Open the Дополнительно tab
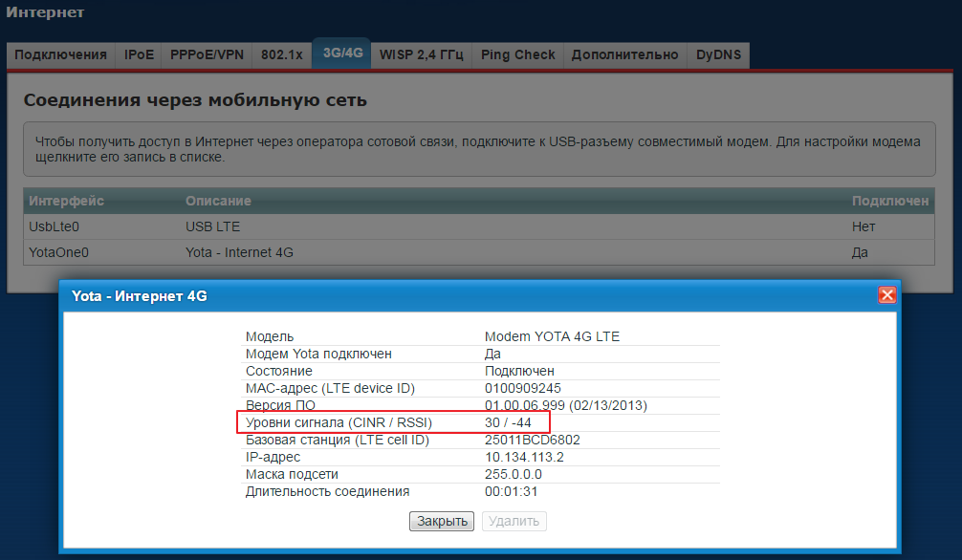Screen dimensions: 962x560 (x=624, y=55)
